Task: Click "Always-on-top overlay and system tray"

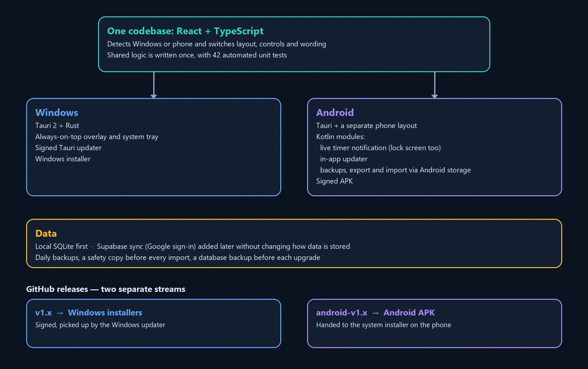Action: 97,137
